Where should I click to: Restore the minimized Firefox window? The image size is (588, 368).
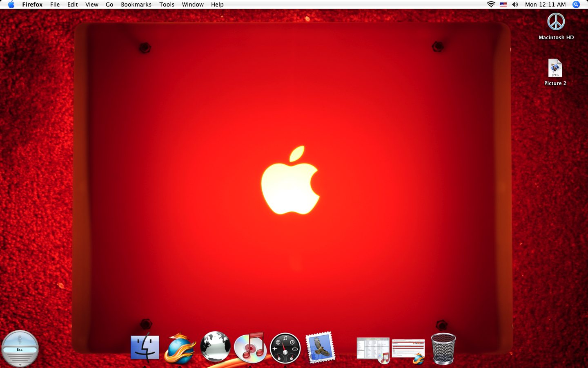coord(408,351)
